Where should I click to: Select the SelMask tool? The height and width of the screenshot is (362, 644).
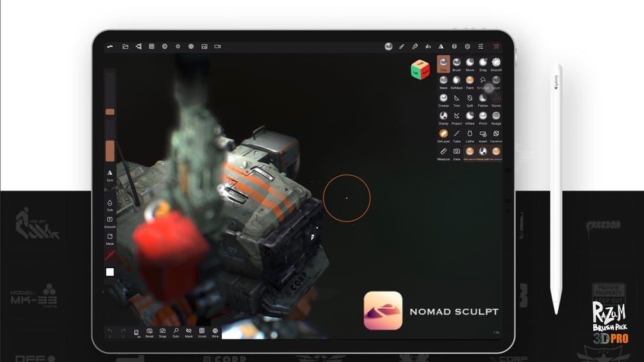(x=456, y=81)
